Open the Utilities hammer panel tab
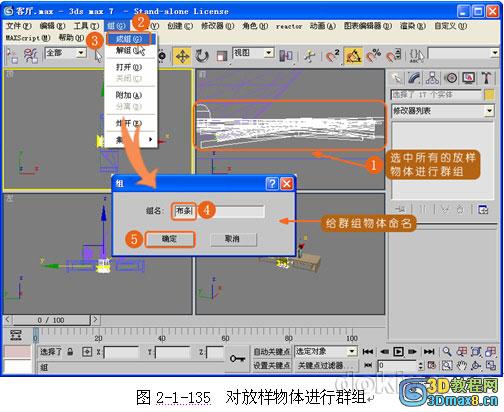 [486, 78]
